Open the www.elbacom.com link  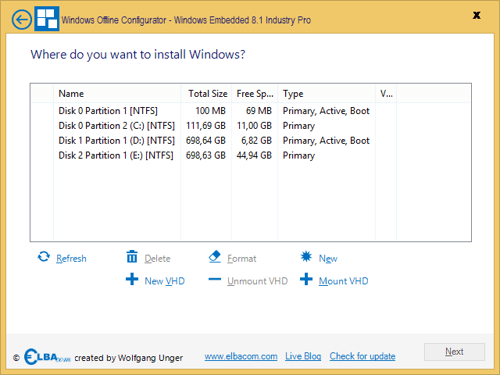(x=241, y=356)
